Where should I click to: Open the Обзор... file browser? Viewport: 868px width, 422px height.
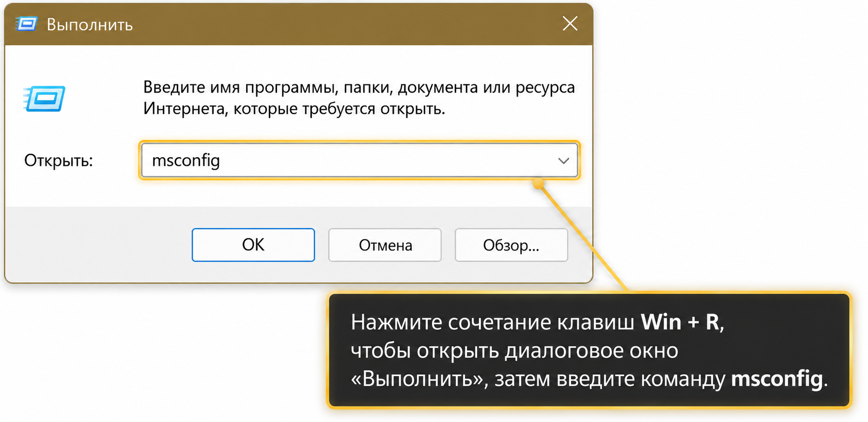tap(511, 245)
